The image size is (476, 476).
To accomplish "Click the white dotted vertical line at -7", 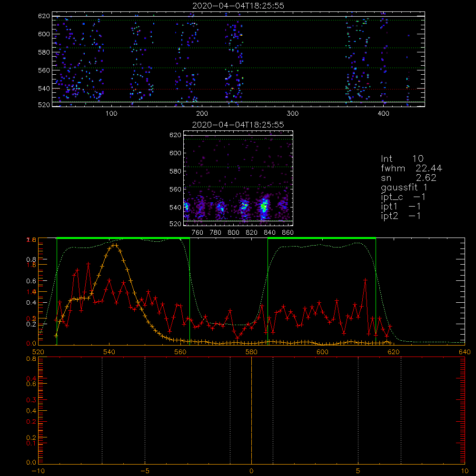I will click(102, 410).
